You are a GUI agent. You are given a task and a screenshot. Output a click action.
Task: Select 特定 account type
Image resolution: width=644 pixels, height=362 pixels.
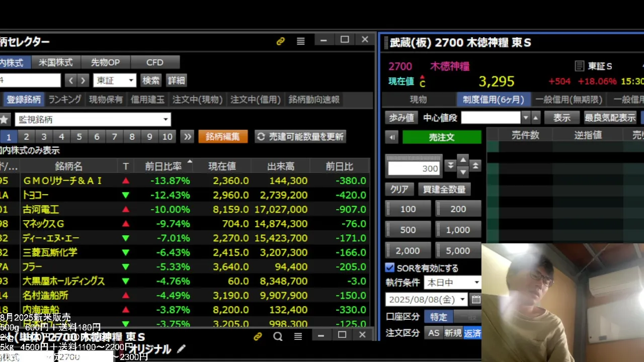(439, 317)
